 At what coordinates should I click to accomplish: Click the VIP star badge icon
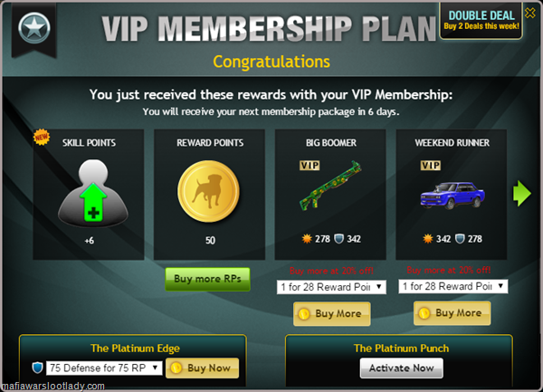[34, 28]
